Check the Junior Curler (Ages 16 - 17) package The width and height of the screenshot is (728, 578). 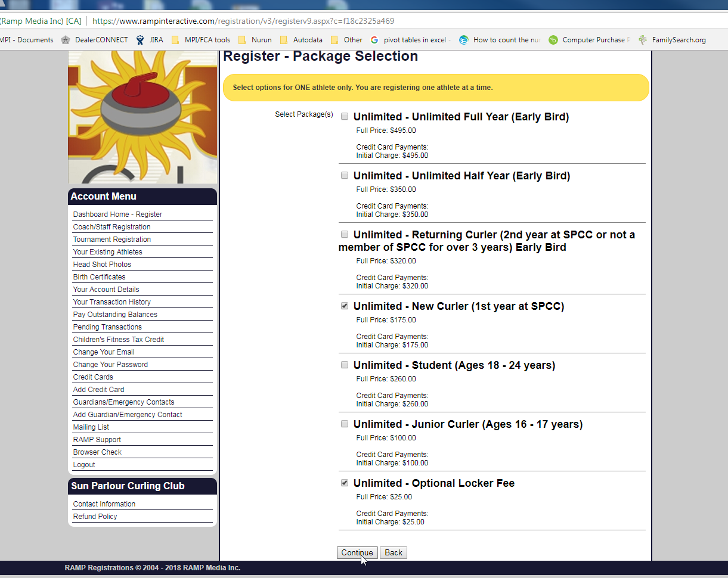pos(345,424)
